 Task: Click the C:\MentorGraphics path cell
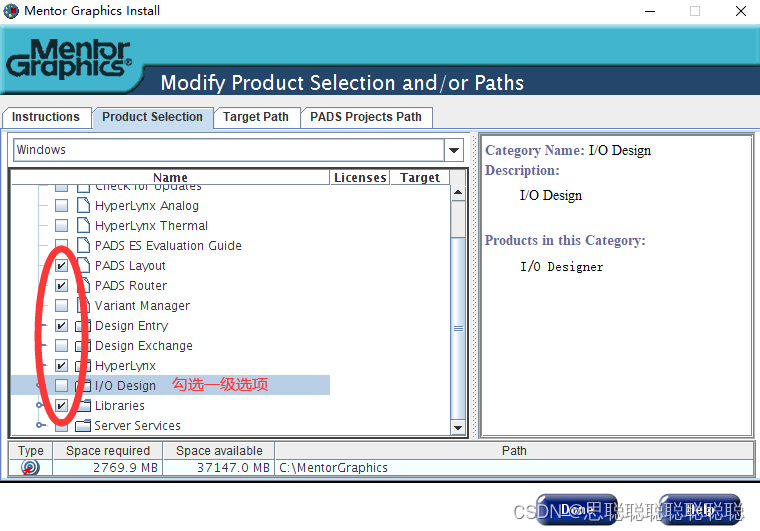pos(514,468)
